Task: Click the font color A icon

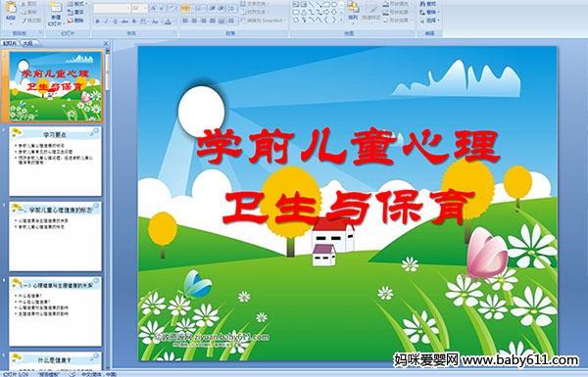Action: coord(168,22)
